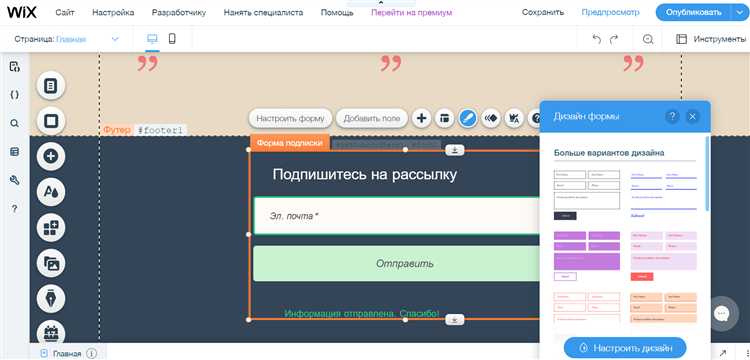Open the Нанять специалиста menu
The height and width of the screenshot is (360, 750).
pos(264,12)
